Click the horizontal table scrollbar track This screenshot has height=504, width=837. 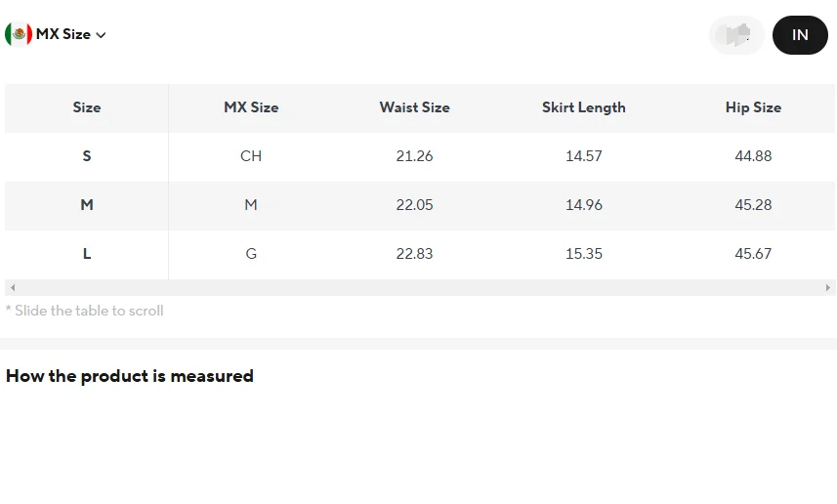coord(420,288)
